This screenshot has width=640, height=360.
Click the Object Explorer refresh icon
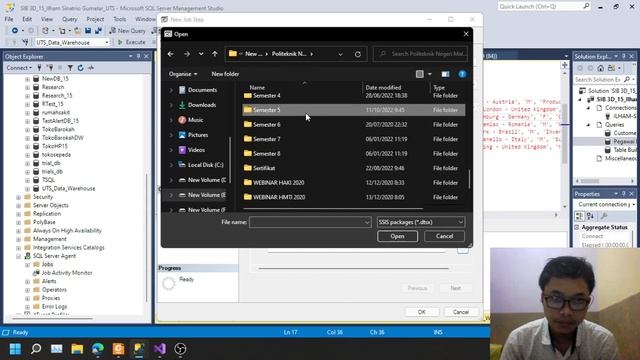coord(80,68)
